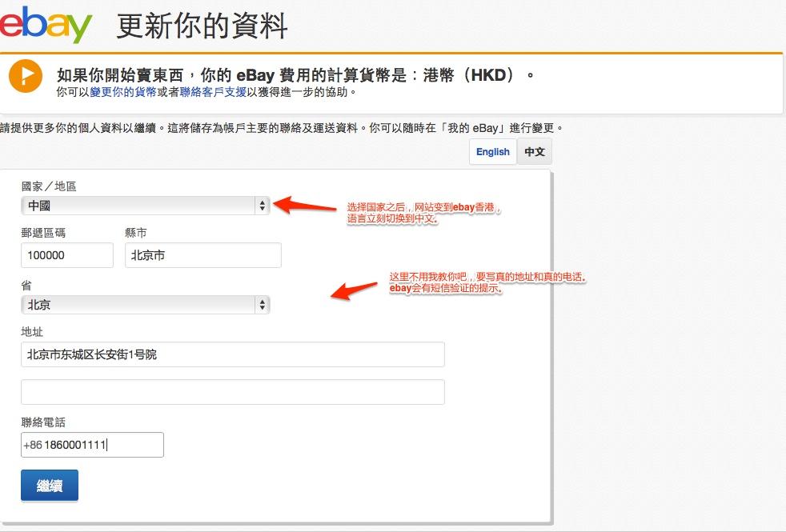Viewport: 786px width, 532px height.
Task: Click the 地址 field with 北京市东城区长安街1号院
Action: click(233, 354)
